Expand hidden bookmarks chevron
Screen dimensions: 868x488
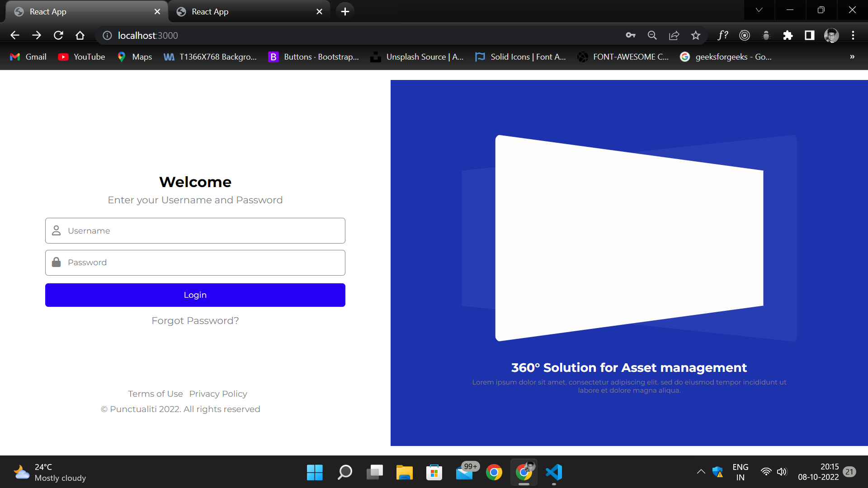click(852, 57)
